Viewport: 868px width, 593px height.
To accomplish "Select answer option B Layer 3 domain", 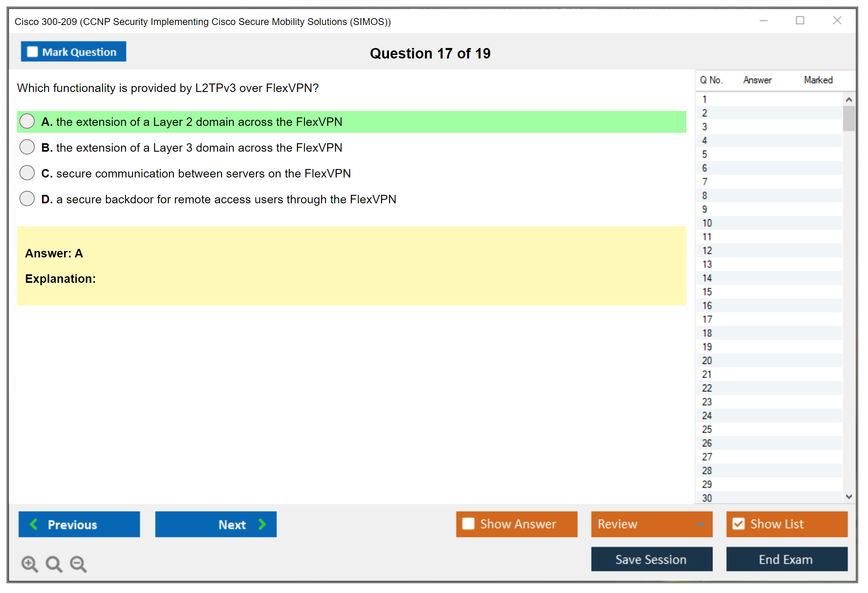I will (x=27, y=147).
